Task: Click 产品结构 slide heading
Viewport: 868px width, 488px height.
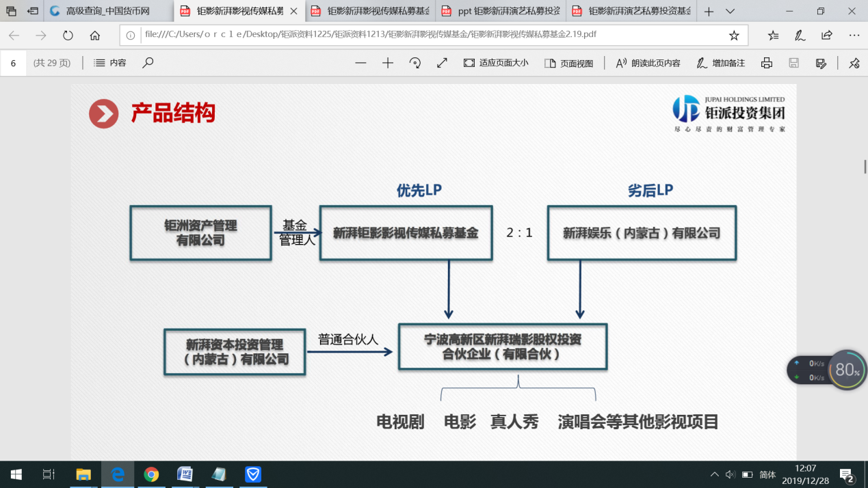Action: [173, 113]
